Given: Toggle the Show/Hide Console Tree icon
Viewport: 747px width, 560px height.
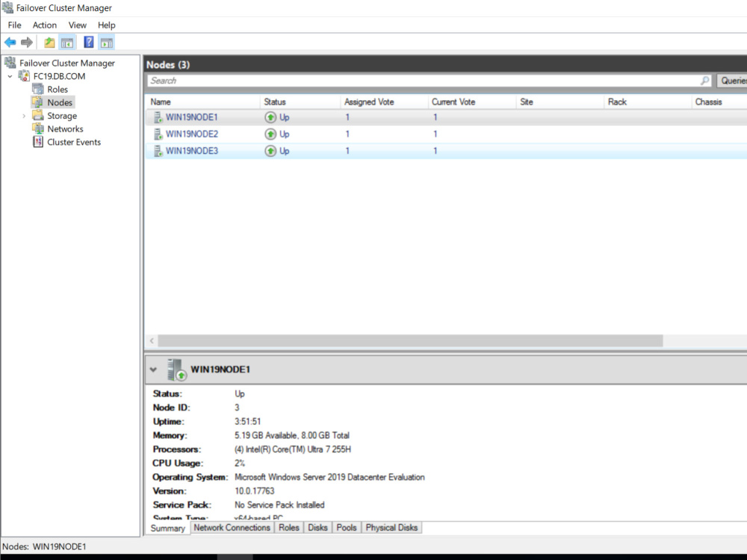Looking at the screenshot, I should click(x=67, y=43).
